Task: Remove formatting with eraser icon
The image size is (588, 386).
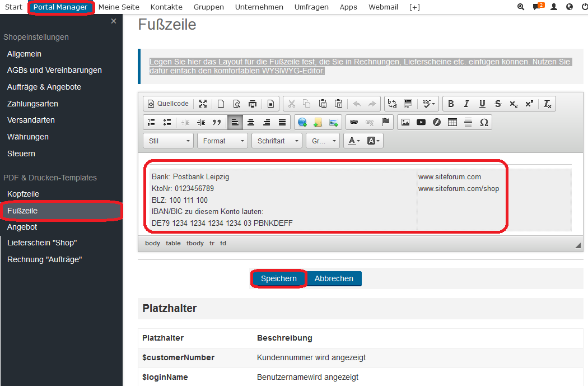Action: click(547, 104)
